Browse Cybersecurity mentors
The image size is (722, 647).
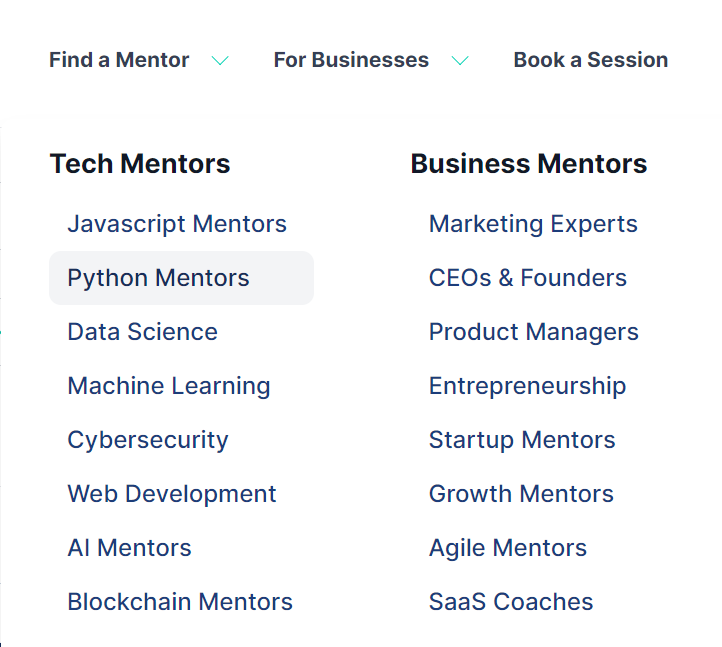[148, 440]
